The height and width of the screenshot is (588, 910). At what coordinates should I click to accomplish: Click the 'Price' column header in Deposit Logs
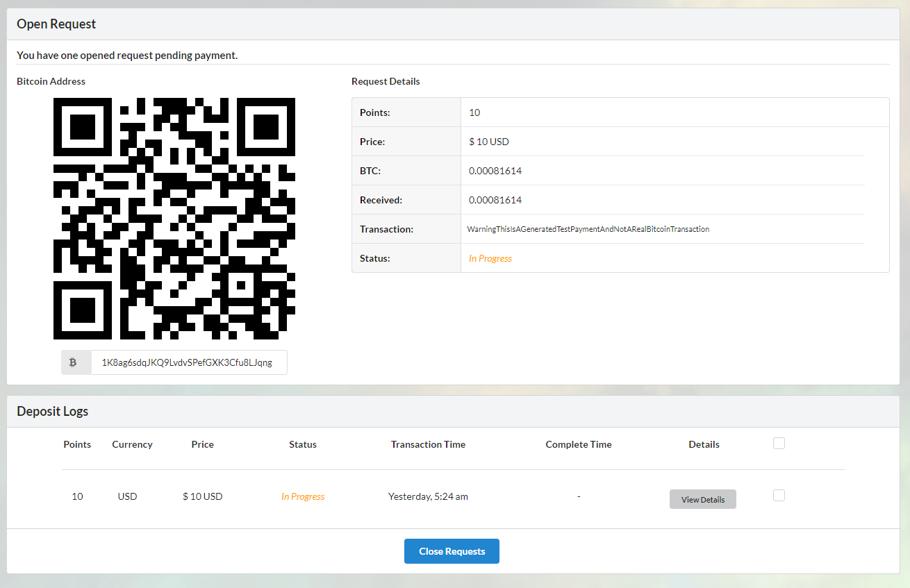coord(203,444)
